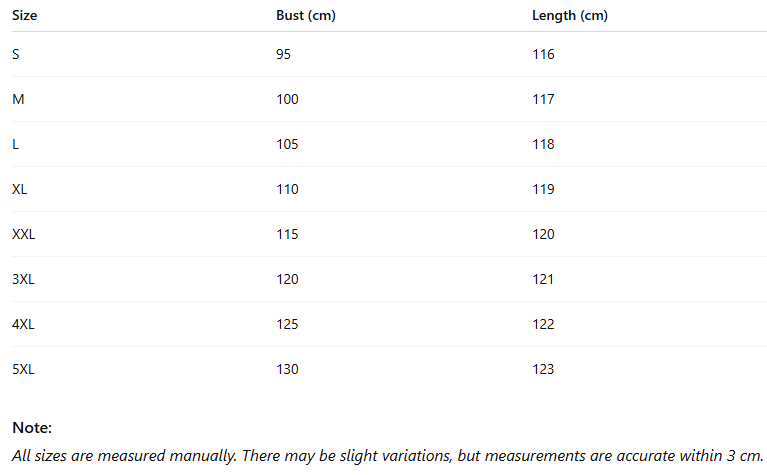
Task: Click the length value 123
Action: (543, 369)
